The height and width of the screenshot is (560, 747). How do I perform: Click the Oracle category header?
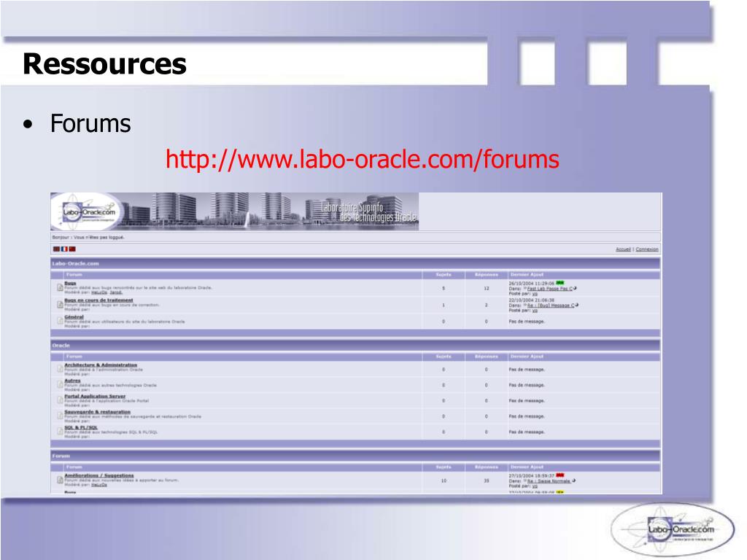[355, 345]
